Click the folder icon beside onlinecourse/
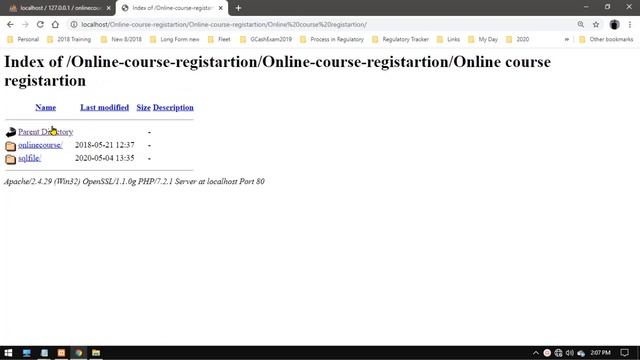Image resolution: width=640 pixels, height=360 pixels. 11,145
